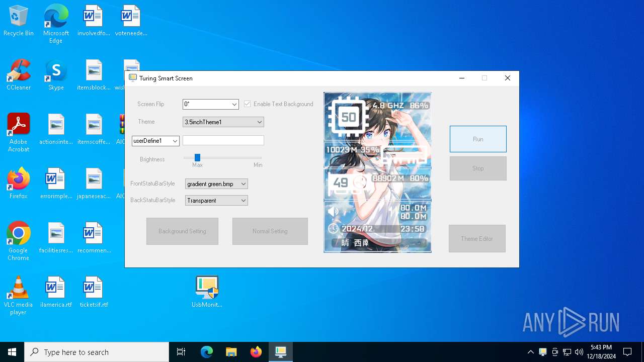The image size is (644, 362).
Task: Click the taskbar clock showing 5:43 PM
Action: 601,352
